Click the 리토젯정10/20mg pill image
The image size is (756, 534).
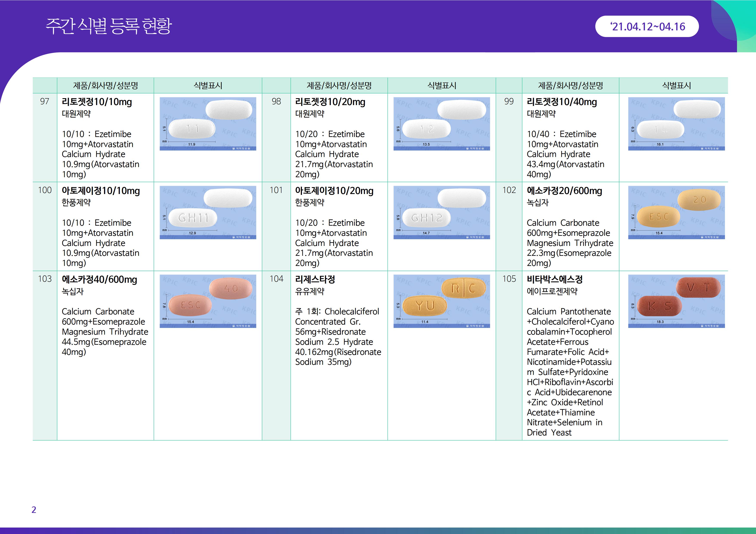pyautogui.click(x=442, y=124)
